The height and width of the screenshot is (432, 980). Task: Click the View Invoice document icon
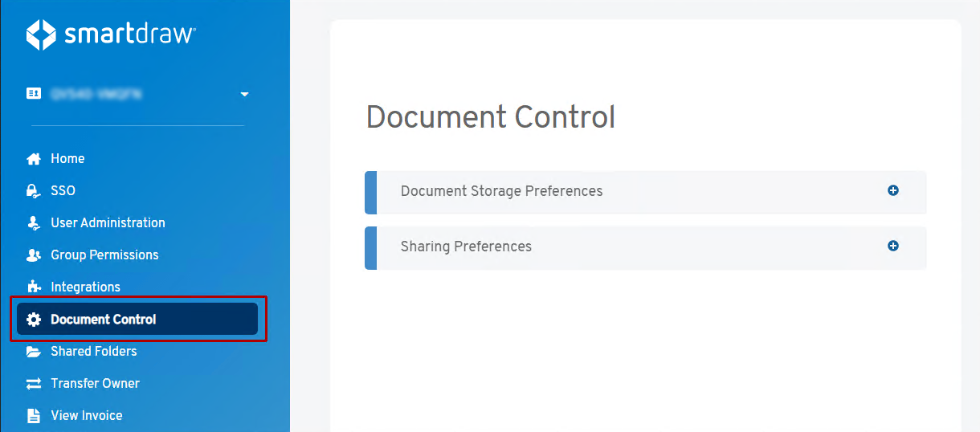[34, 416]
